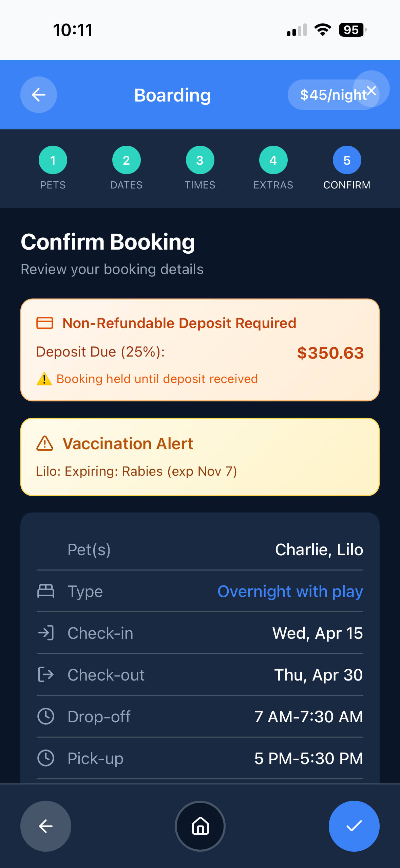Jump to step 1 Pets
Viewport: 400px width, 868px height.
[x=53, y=160]
